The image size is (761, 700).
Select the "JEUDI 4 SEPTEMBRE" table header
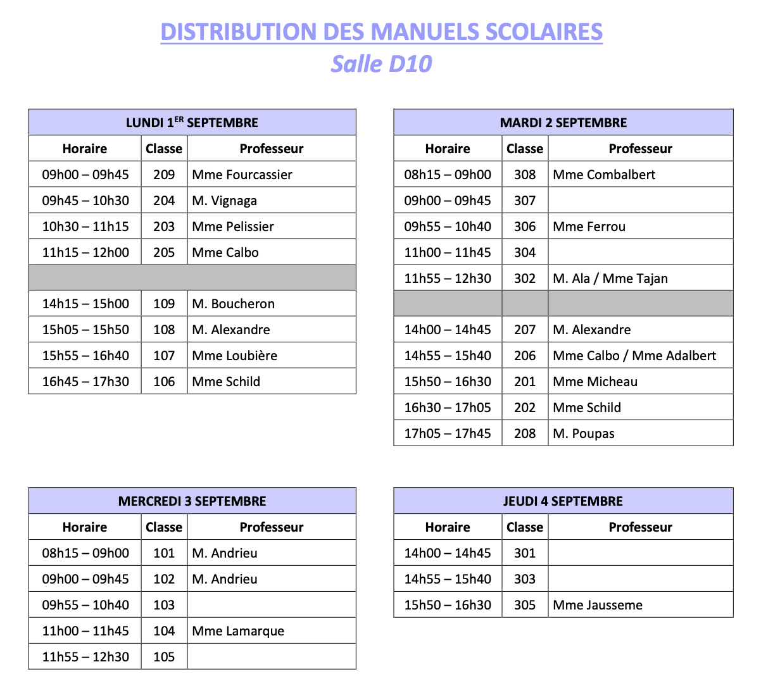click(563, 501)
